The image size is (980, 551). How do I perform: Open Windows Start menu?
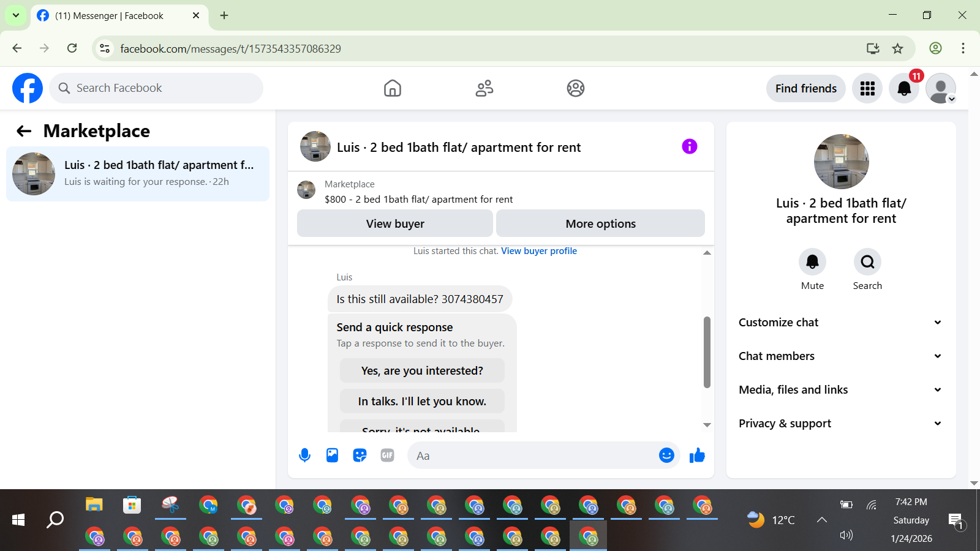(18, 520)
